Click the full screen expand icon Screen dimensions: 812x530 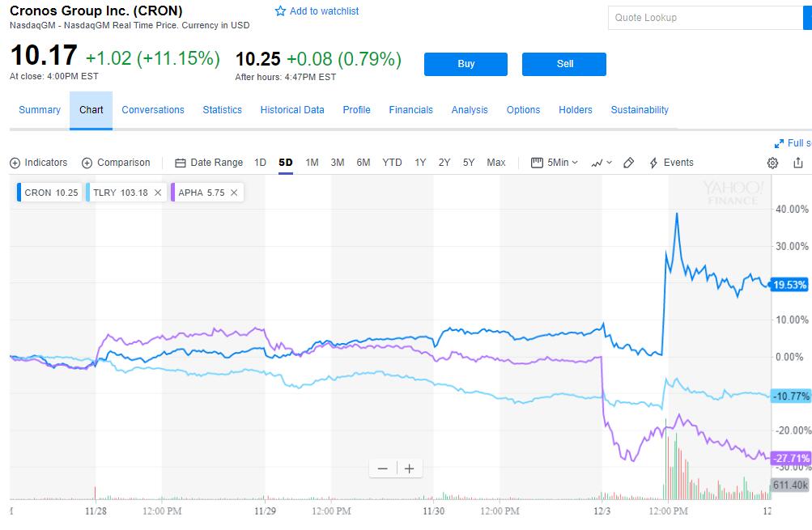tap(779, 143)
